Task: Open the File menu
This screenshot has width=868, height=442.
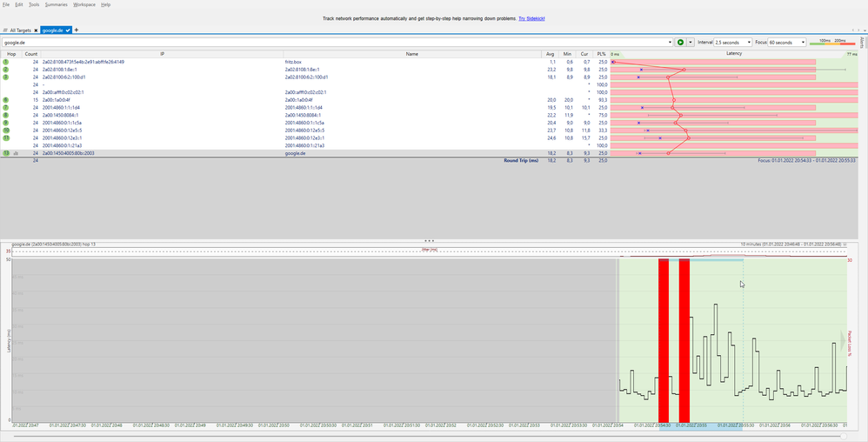Action: click(x=5, y=4)
